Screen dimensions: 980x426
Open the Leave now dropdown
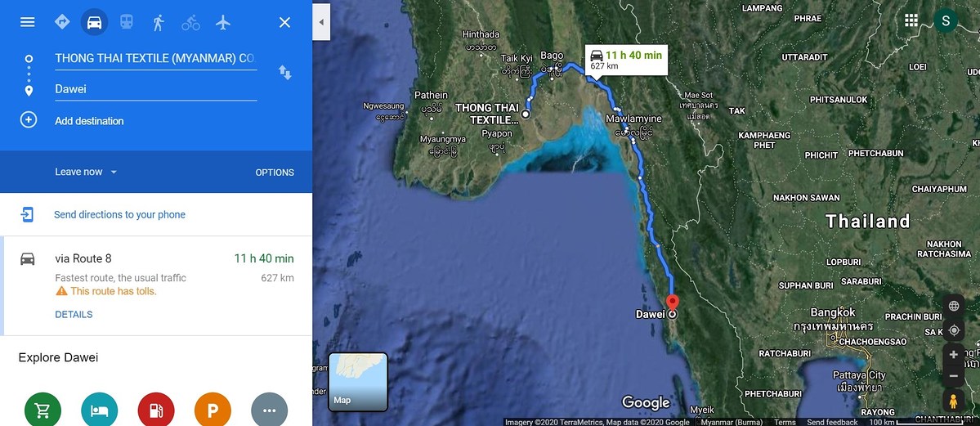click(86, 172)
